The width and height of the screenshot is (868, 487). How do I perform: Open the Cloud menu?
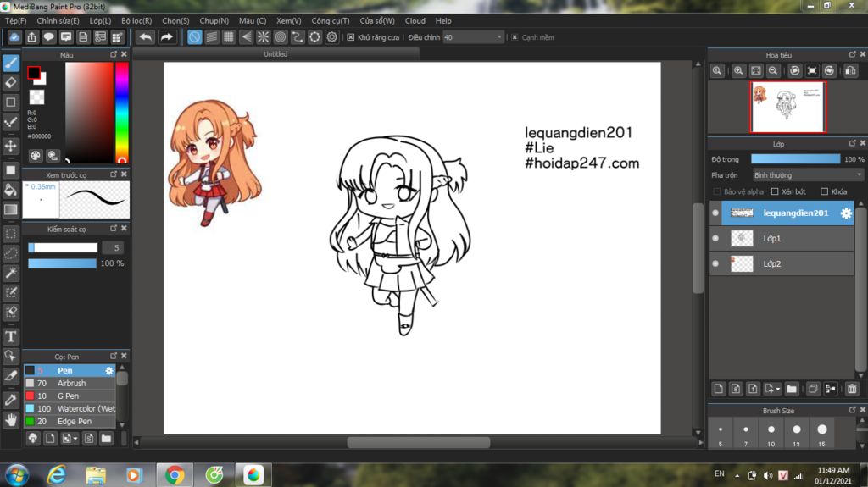pos(415,20)
